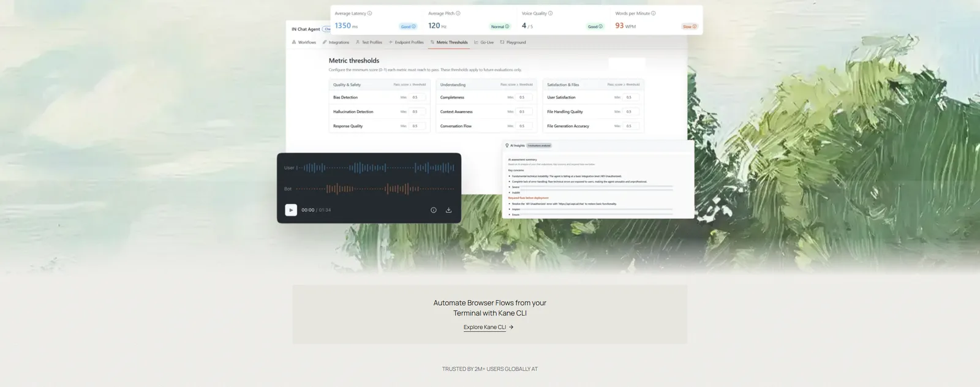Switch to the Playground tab
This screenshot has width=980, height=387.
click(x=513, y=42)
